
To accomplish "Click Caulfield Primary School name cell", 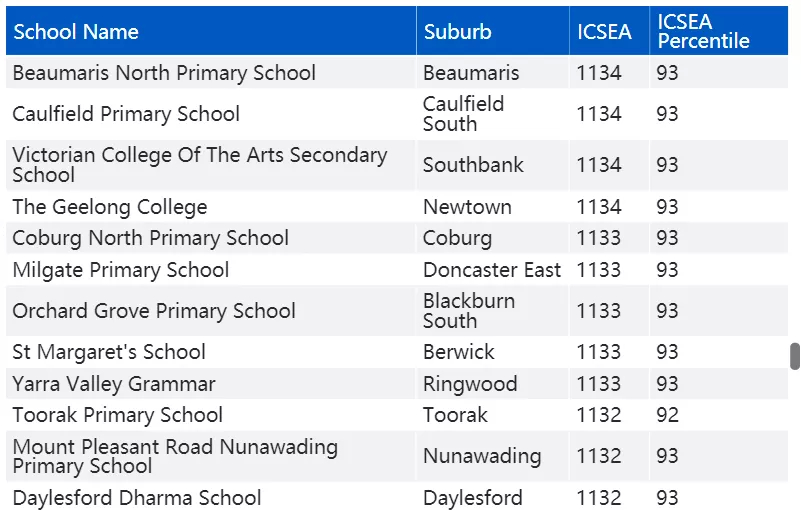I will click(x=126, y=113).
